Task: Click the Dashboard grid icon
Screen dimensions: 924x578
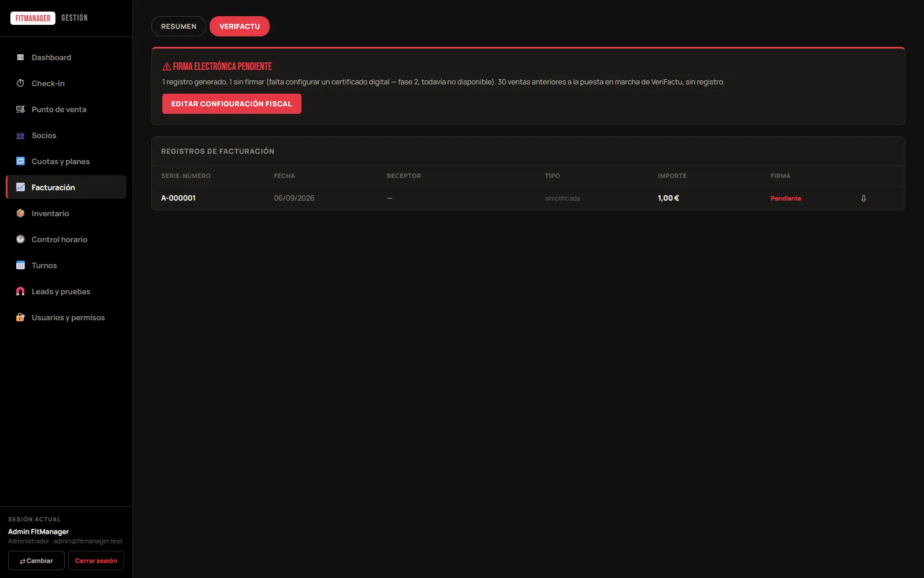Action: point(20,57)
